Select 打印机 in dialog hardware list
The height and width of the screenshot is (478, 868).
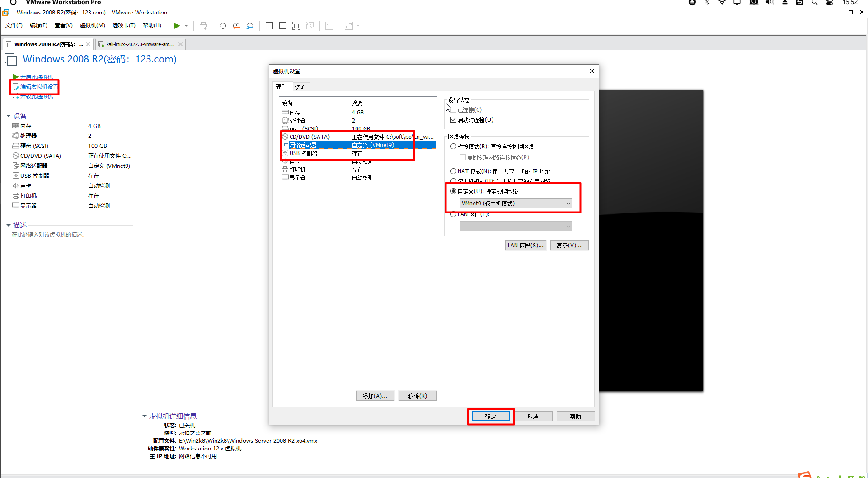click(358, 170)
